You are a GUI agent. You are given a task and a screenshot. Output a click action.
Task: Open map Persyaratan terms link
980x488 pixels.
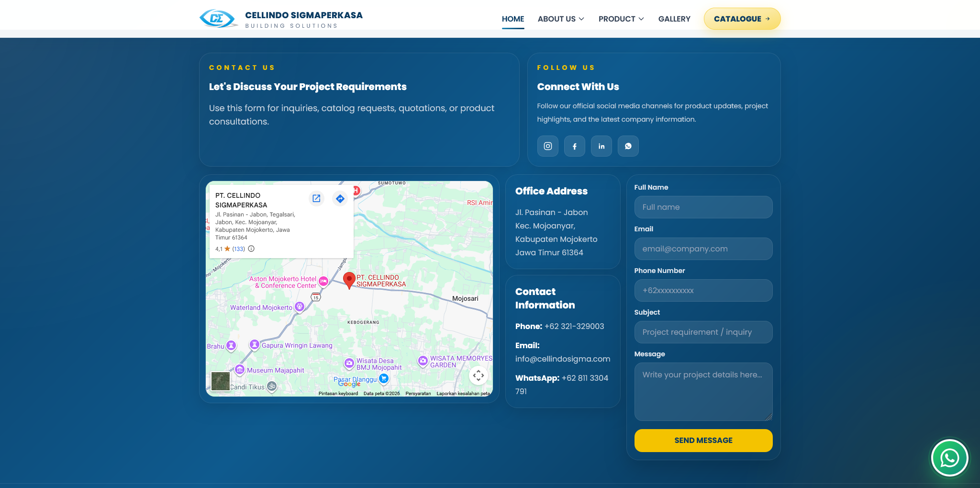tap(418, 394)
